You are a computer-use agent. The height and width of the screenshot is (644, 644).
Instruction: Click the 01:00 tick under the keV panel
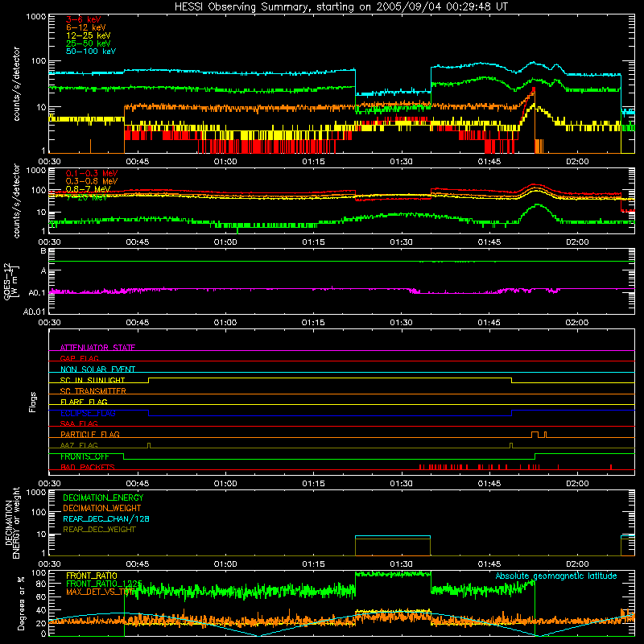point(225,162)
